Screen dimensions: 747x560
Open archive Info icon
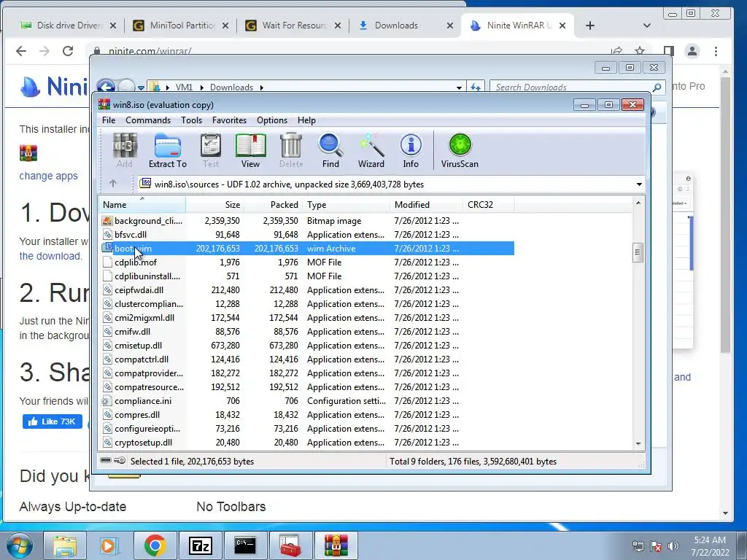pos(411,150)
